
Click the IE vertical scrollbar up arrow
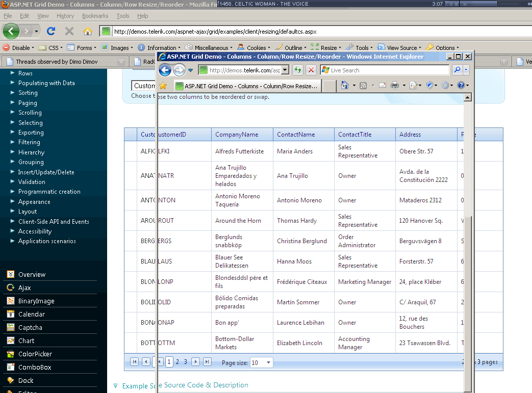point(468,98)
